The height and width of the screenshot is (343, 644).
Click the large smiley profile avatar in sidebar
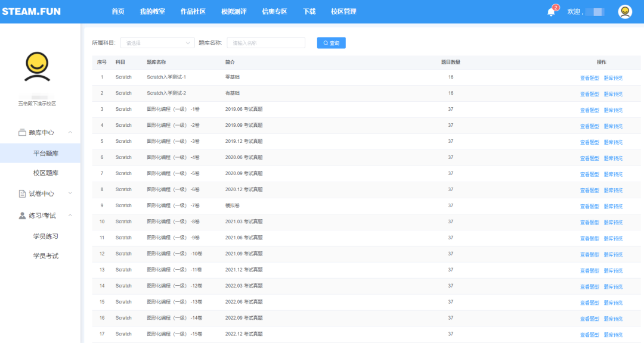pos(37,67)
